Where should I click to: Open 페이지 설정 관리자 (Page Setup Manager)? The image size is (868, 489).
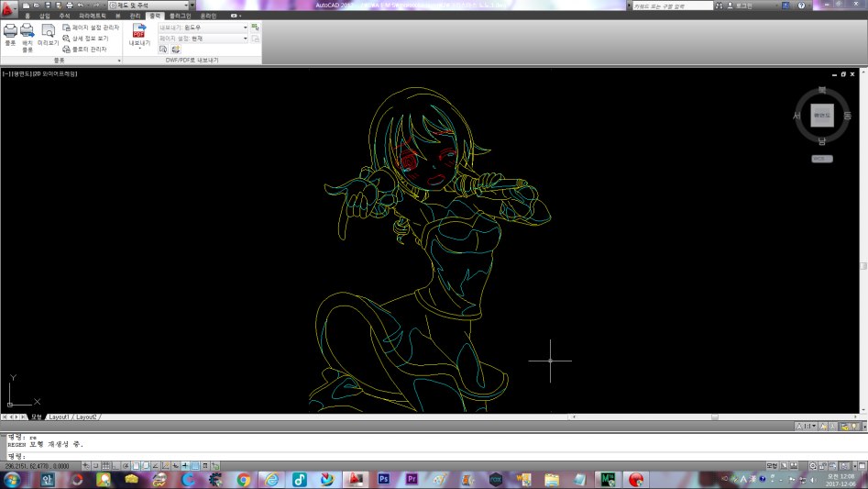pyautogui.click(x=91, y=28)
